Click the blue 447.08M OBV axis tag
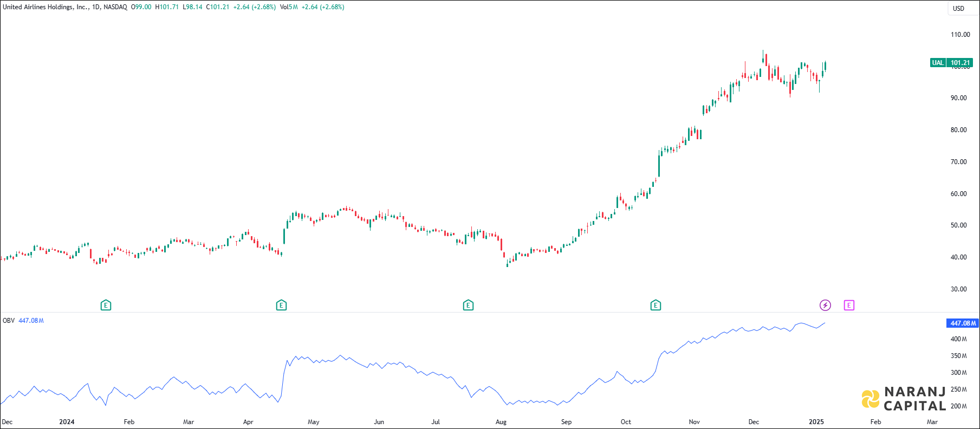 (963, 323)
